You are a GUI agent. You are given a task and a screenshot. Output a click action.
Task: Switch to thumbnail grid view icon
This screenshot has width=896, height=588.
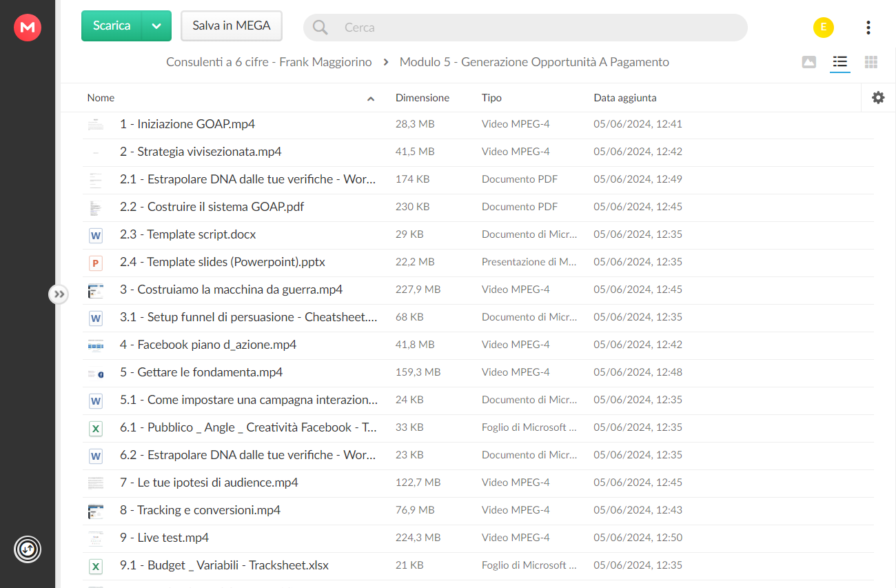click(x=871, y=62)
